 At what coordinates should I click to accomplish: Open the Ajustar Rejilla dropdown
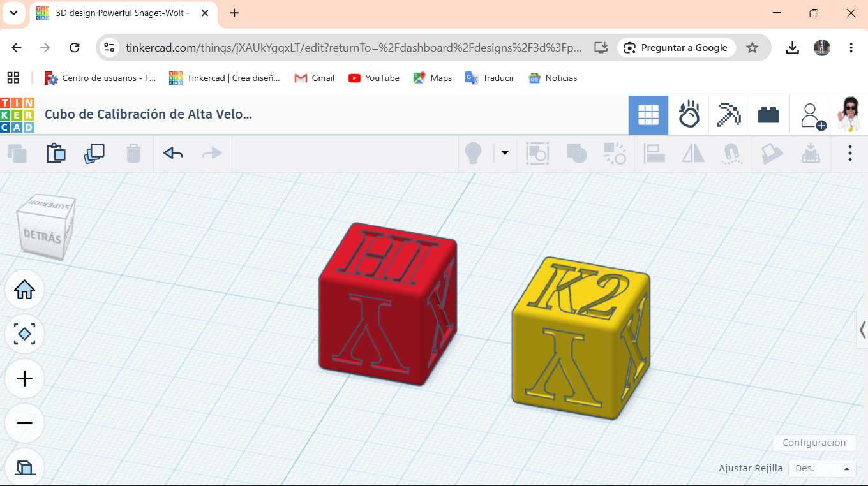822,468
